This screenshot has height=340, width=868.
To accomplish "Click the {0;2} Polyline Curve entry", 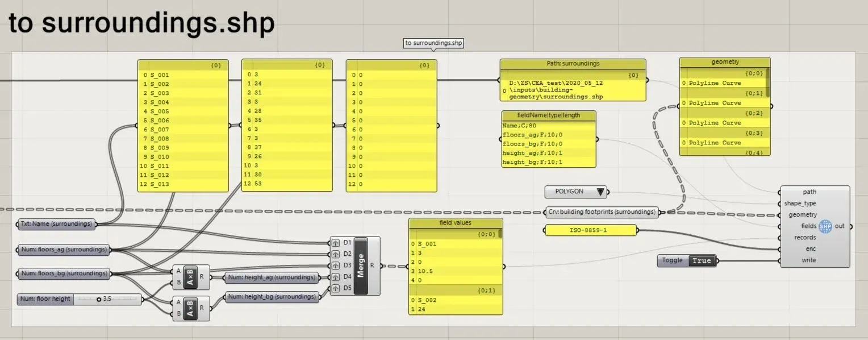I will tap(715, 123).
